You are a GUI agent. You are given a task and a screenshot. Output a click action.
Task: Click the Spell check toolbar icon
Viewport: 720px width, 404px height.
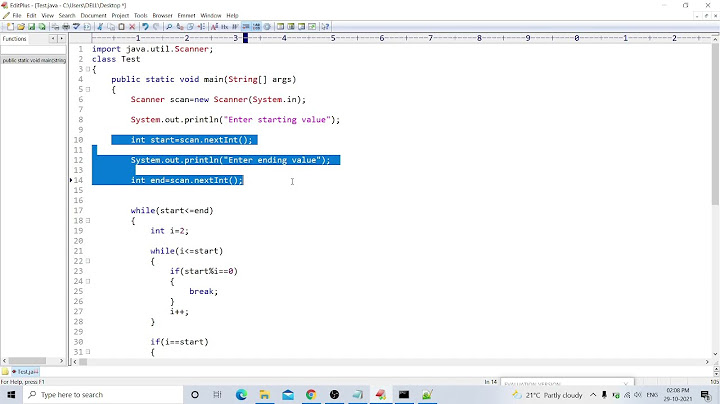(76, 27)
